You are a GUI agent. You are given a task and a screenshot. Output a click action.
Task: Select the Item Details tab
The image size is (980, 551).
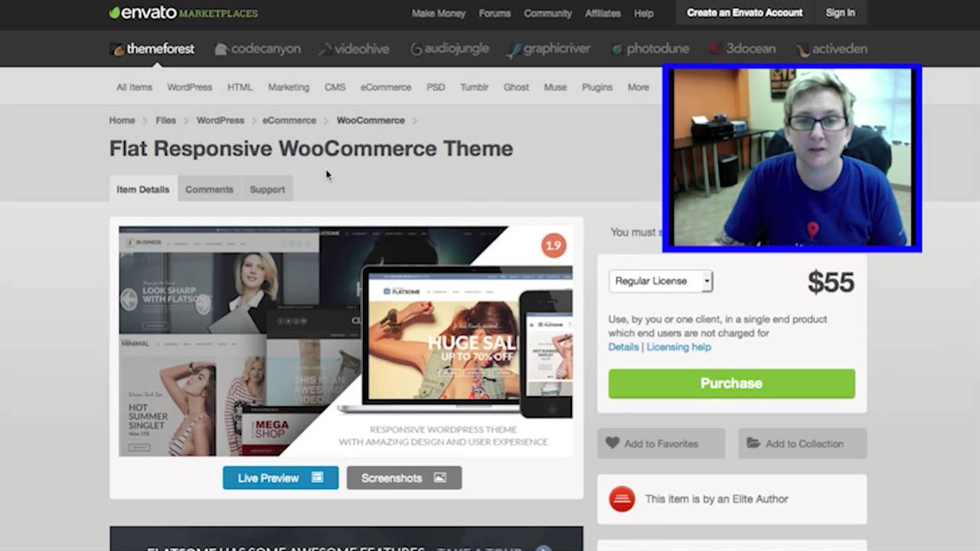pyautogui.click(x=143, y=189)
